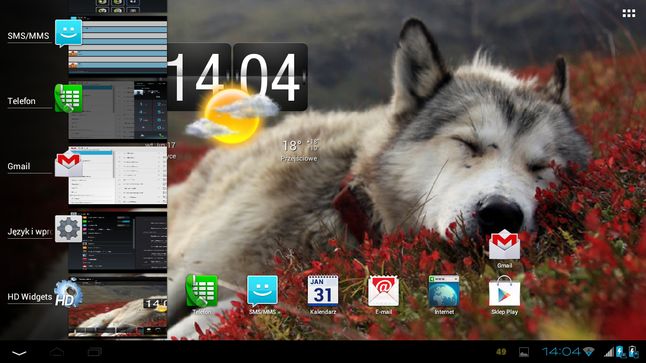Viewport: 646px width, 363px height.
Task: Open the Gmail home screen shortcut
Action: coord(504,248)
